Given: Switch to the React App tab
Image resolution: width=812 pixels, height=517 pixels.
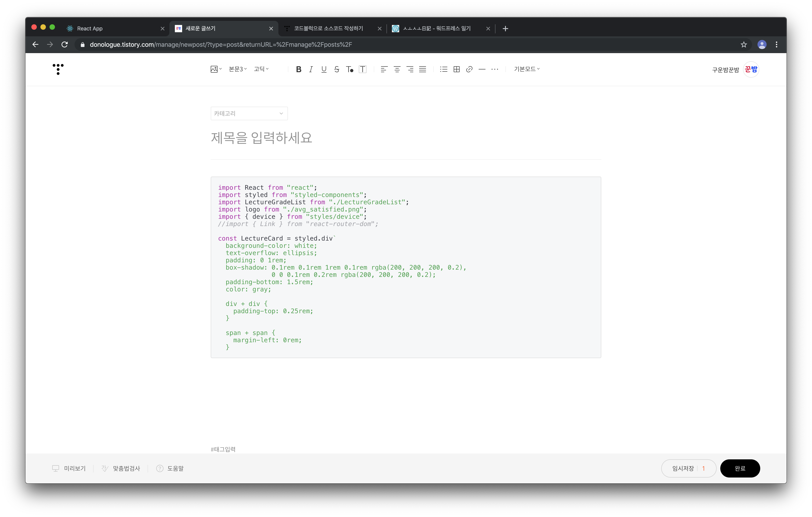Looking at the screenshot, I should pyautogui.click(x=111, y=29).
